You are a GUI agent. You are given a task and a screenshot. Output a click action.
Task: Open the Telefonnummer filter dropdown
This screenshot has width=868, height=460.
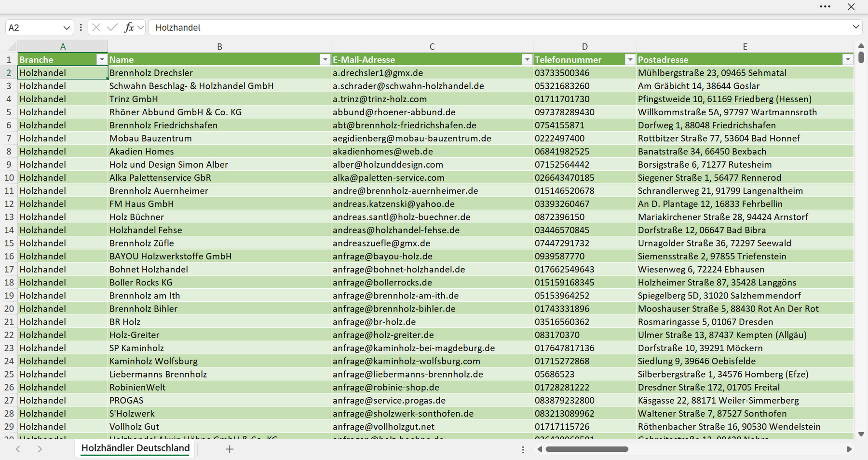(630, 59)
